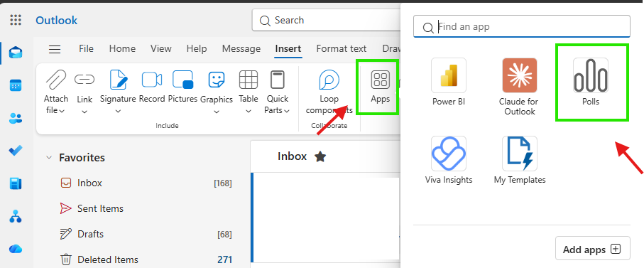
Task: Expand the Table dropdown arrow
Action: (x=249, y=112)
